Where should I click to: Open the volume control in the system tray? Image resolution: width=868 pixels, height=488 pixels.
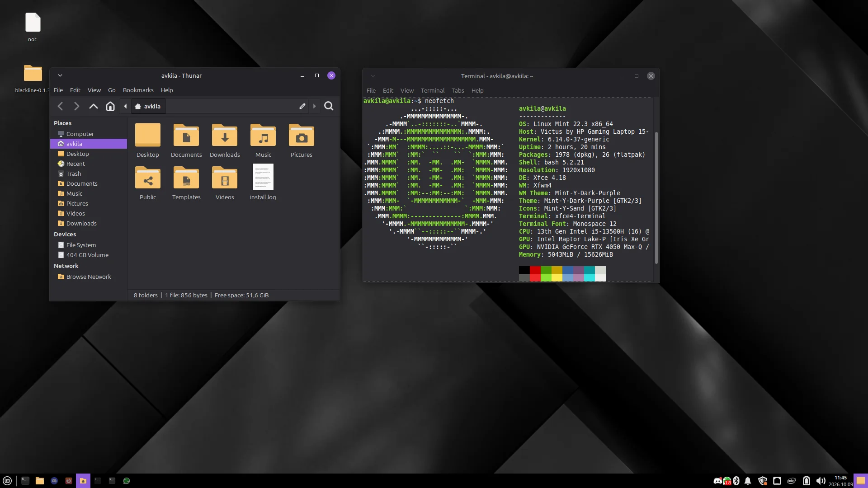coord(821,481)
